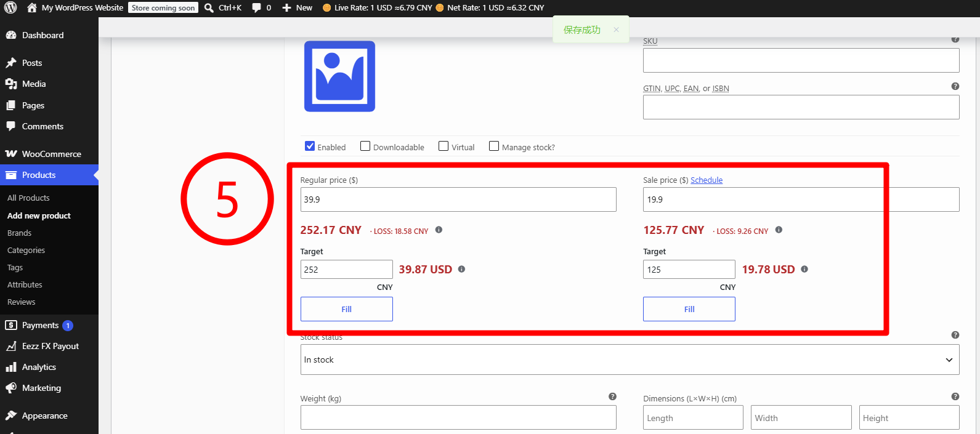Open Add new product submenu item

click(x=39, y=215)
